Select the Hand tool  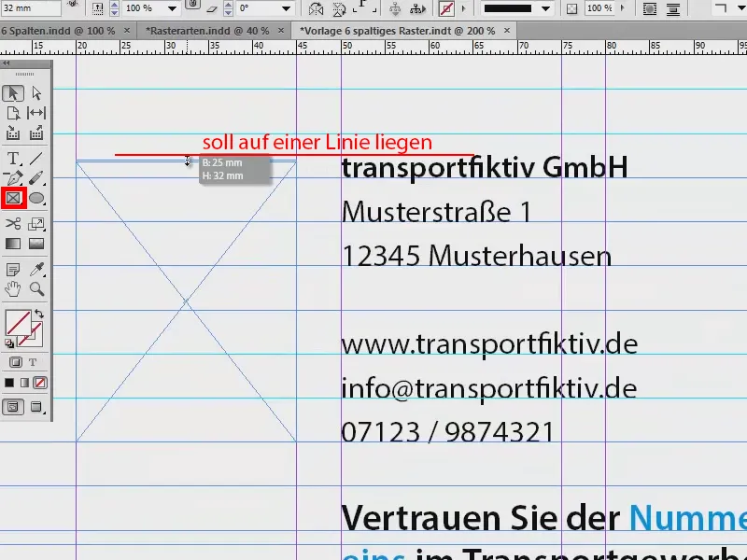13,289
